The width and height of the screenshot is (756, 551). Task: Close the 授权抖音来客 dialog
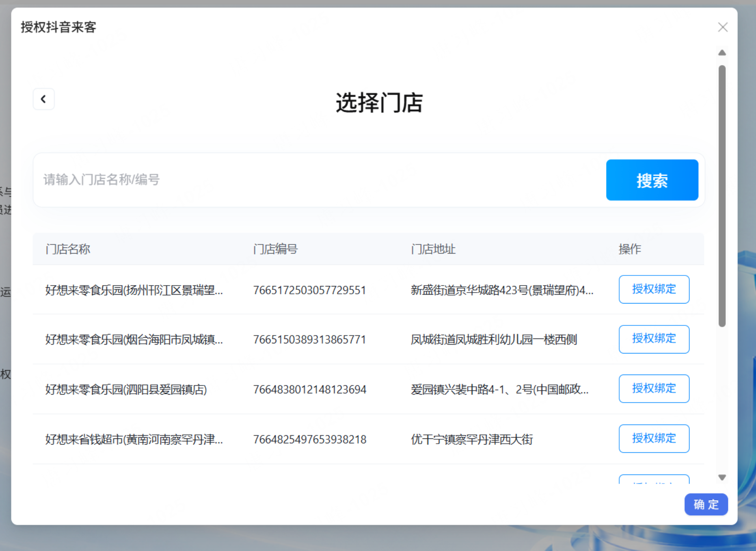coord(722,27)
